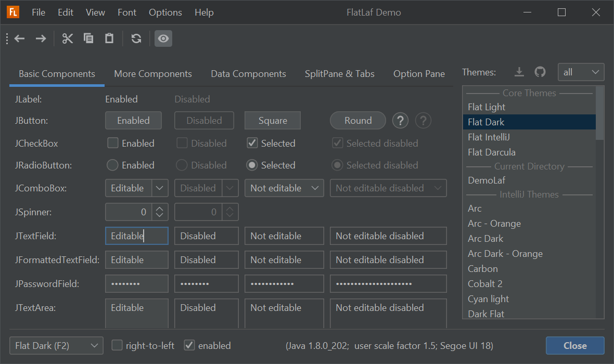Open the Not editable combo box
The height and width of the screenshot is (364, 614).
tap(284, 188)
